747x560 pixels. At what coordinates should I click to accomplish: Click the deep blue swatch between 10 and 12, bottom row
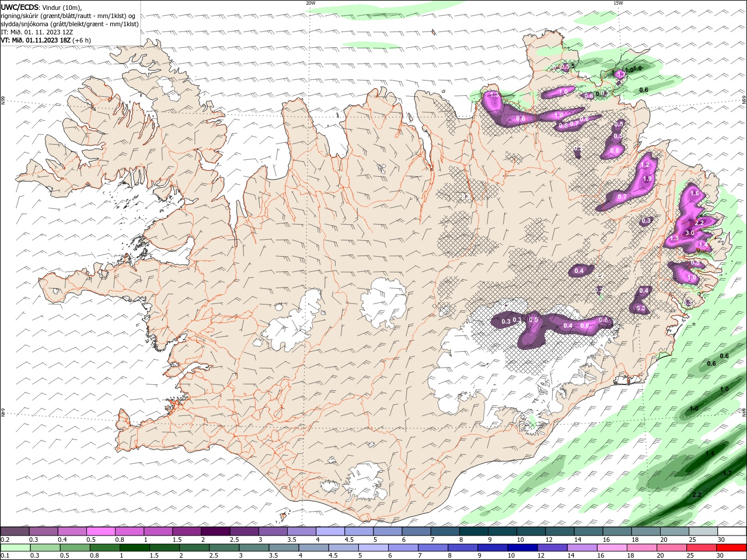522,548
